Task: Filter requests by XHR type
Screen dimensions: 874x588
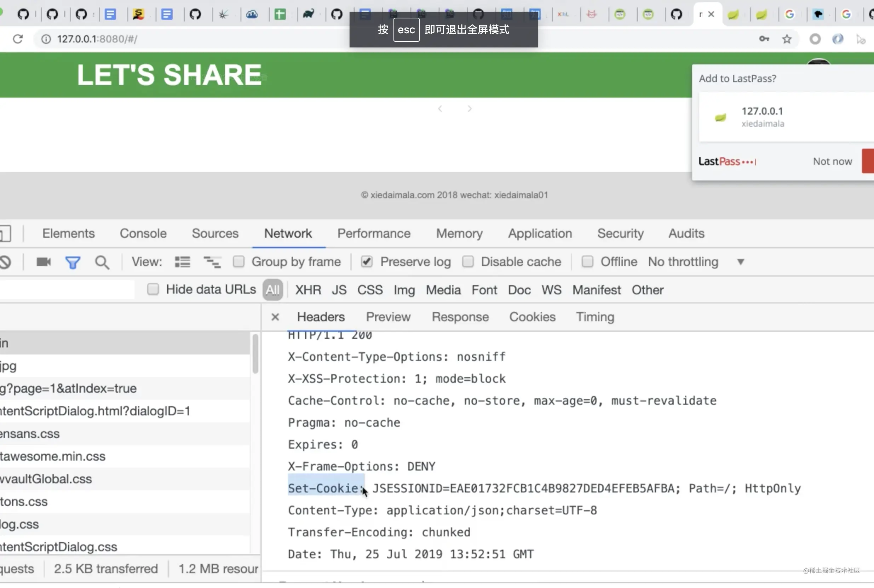Action: 308,290
